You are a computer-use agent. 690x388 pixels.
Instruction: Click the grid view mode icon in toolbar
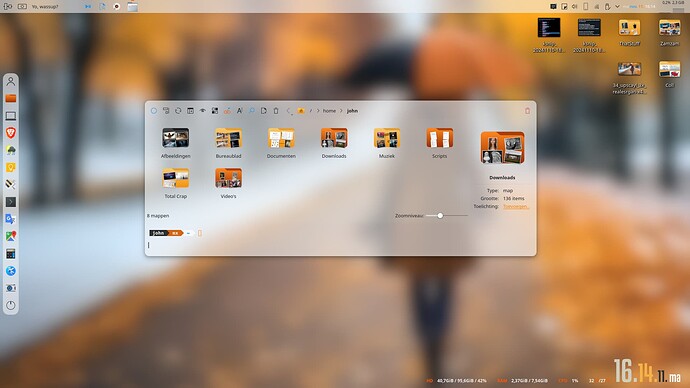215,111
